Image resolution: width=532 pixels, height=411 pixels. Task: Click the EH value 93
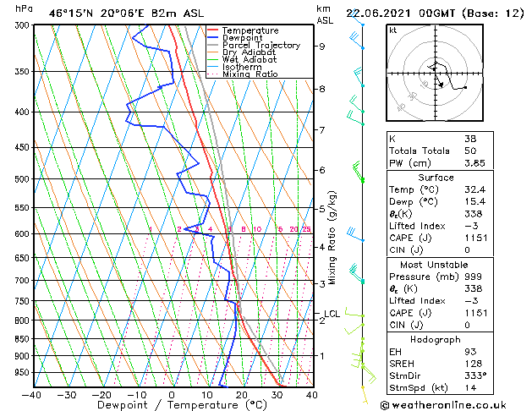pos(470,352)
